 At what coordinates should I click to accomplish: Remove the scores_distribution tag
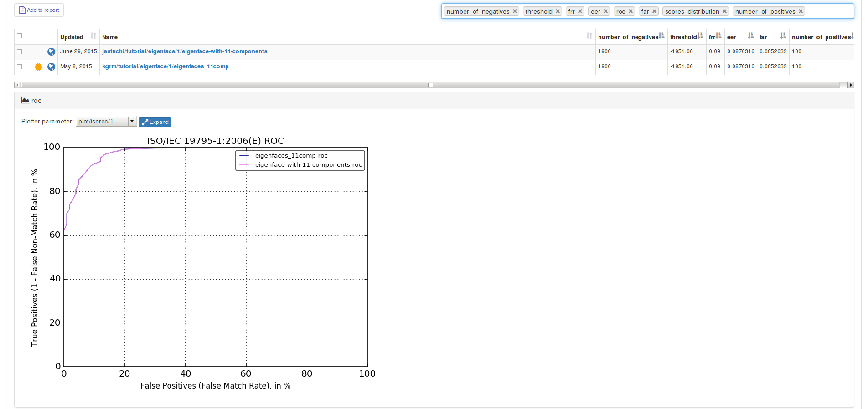click(x=724, y=11)
